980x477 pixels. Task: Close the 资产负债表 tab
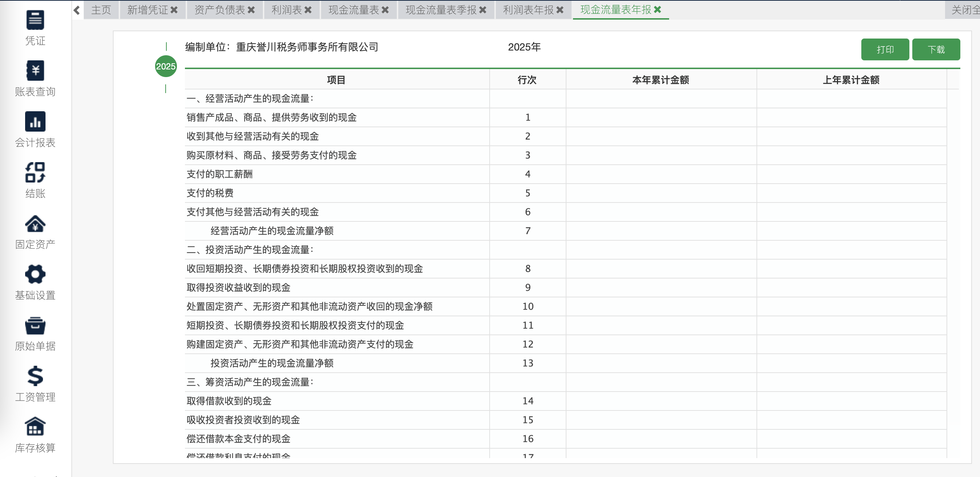click(x=251, y=10)
